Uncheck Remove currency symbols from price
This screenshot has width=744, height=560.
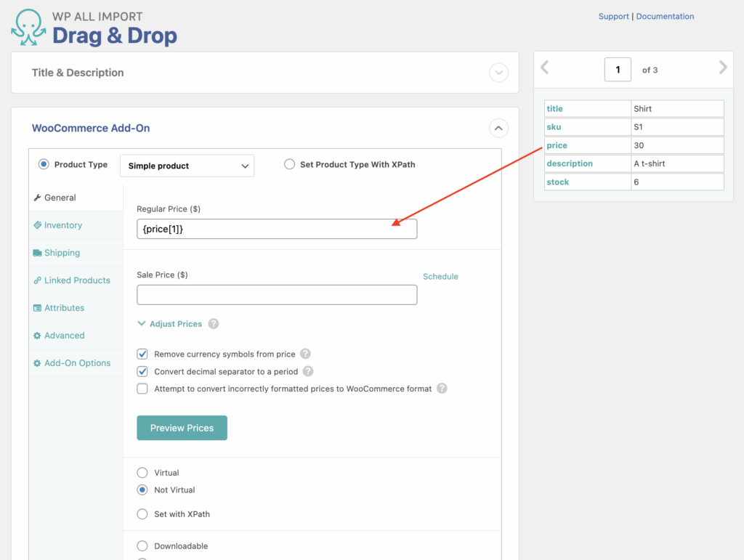click(142, 354)
